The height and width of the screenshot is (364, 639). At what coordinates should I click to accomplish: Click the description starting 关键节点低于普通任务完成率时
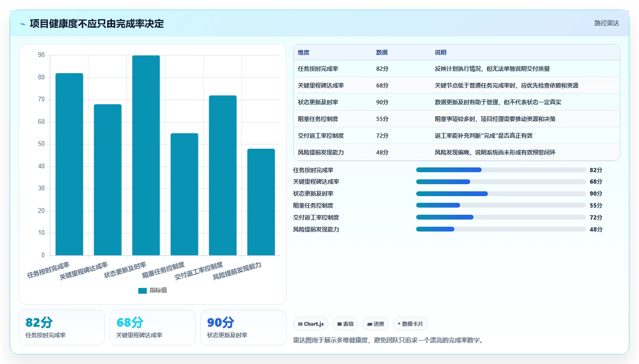(507, 86)
